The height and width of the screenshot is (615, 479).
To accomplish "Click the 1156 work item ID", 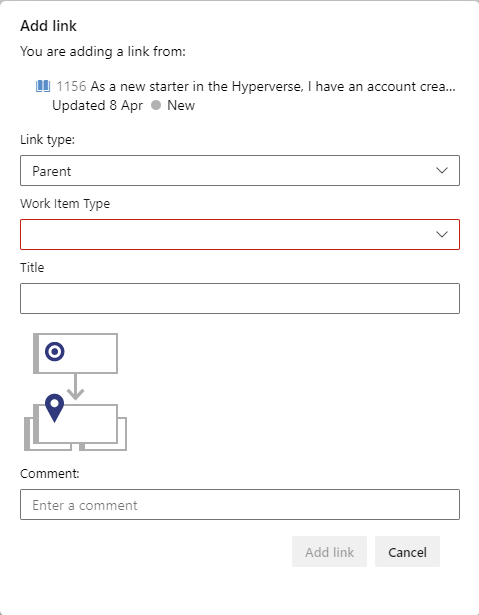I will (x=71, y=86).
